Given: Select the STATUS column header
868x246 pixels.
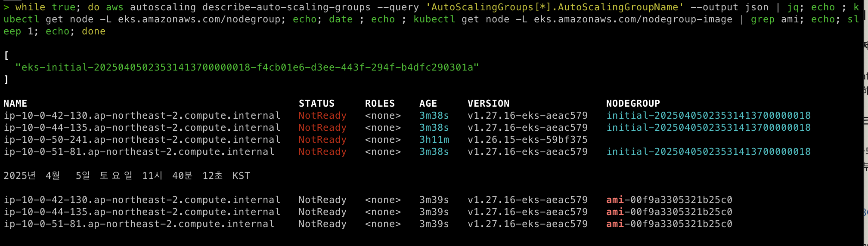Looking at the screenshot, I should [x=316, y=104].
